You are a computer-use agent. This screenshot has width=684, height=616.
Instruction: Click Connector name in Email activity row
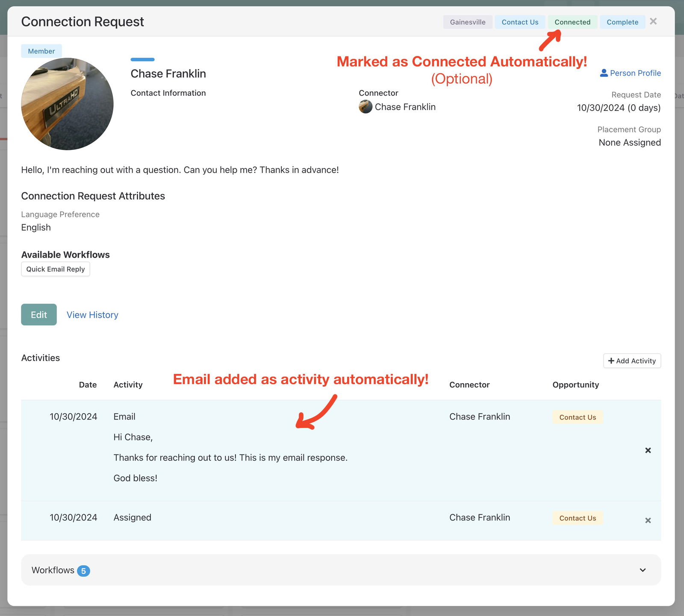480,417
